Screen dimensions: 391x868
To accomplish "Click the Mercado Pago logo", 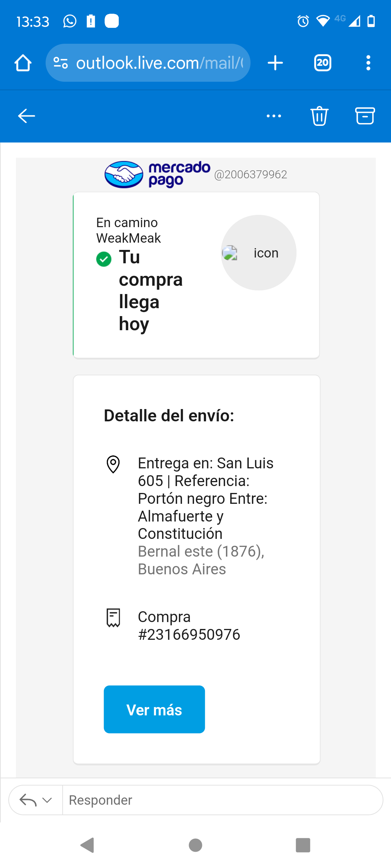I will click(x=157, y=174).
